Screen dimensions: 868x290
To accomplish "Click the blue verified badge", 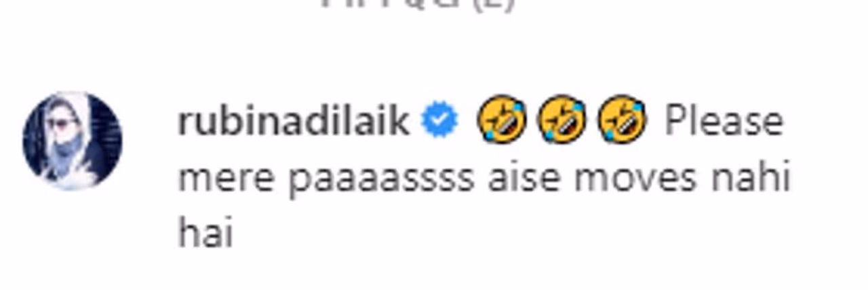I will [439, 122].
